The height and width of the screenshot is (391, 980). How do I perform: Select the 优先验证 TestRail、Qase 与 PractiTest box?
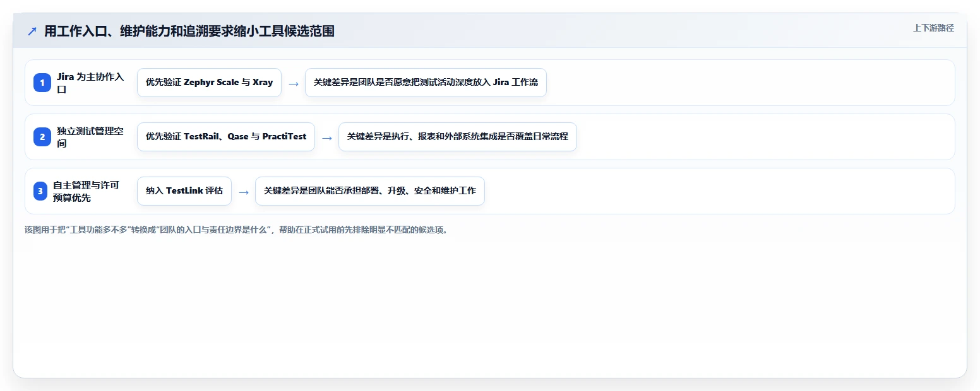point(226,137)
